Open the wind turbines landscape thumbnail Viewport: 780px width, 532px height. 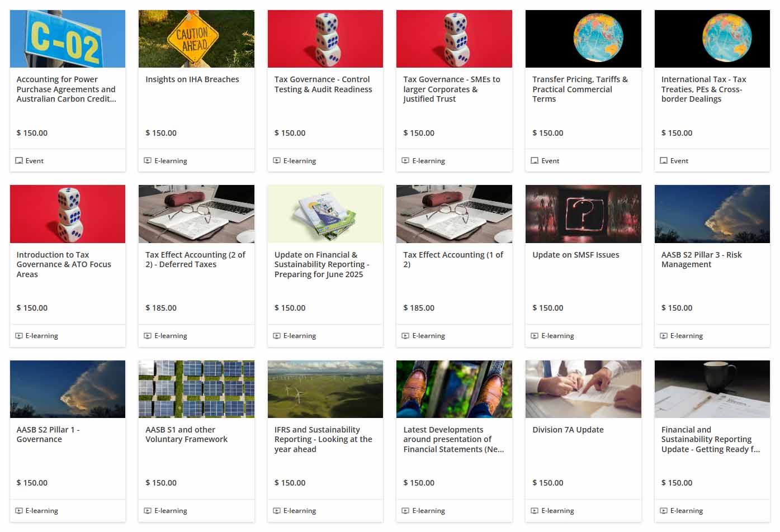coord(325,389)
